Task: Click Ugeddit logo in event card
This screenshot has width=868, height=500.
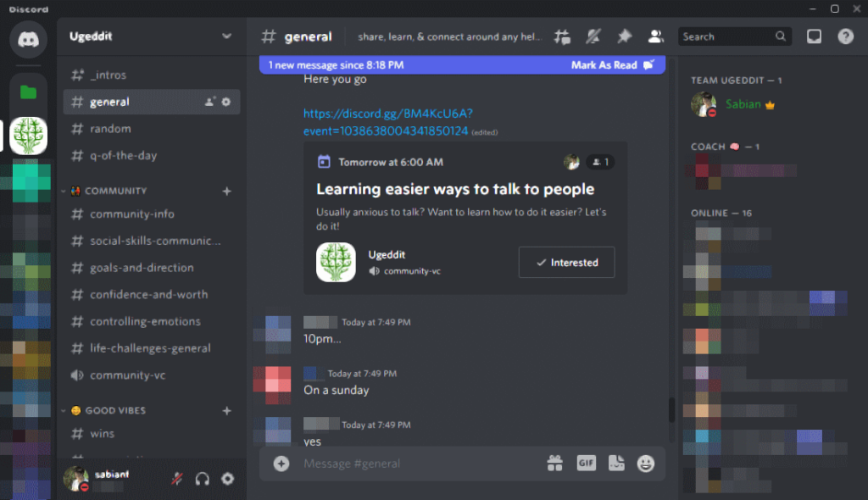Action: coord(336,263)
